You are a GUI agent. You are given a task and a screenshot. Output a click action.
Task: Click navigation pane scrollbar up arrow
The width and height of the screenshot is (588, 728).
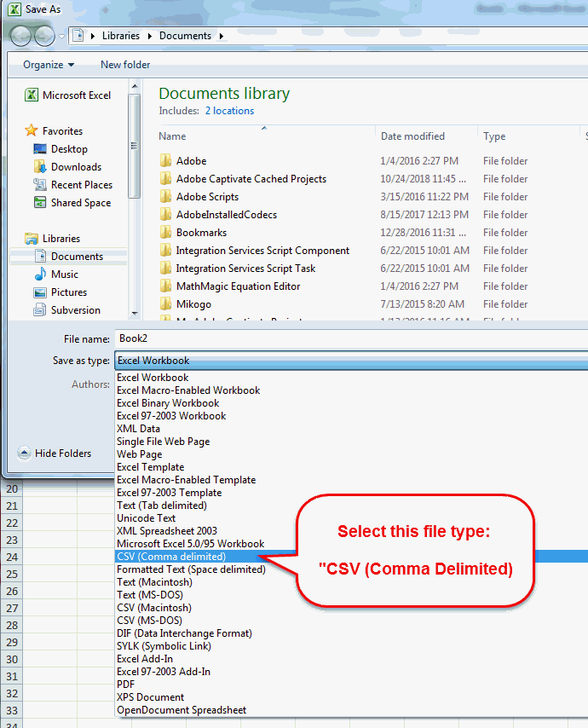tap(135, 86)
